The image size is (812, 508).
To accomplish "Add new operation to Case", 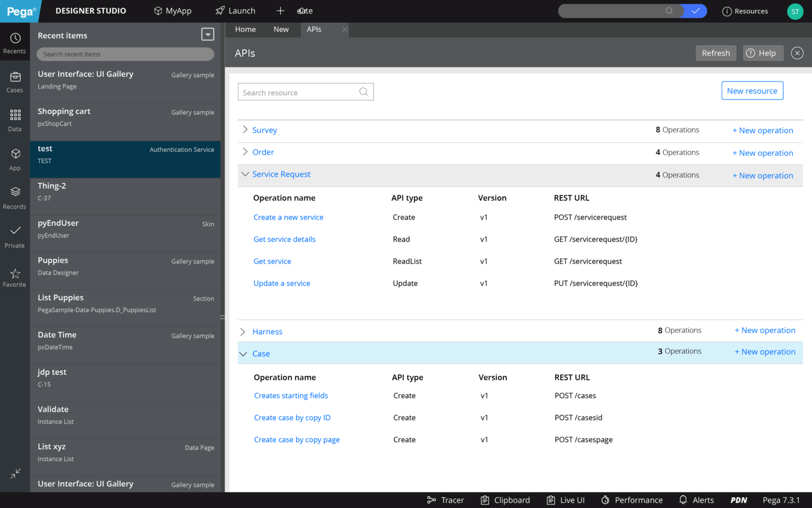I will pyautogui.click(x=765, y=352).
